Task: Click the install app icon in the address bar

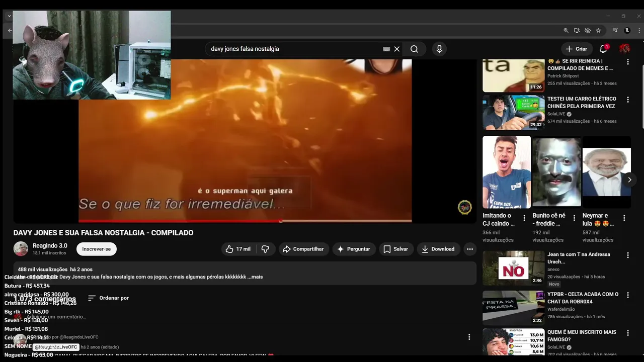Action: tap(577, 31)
